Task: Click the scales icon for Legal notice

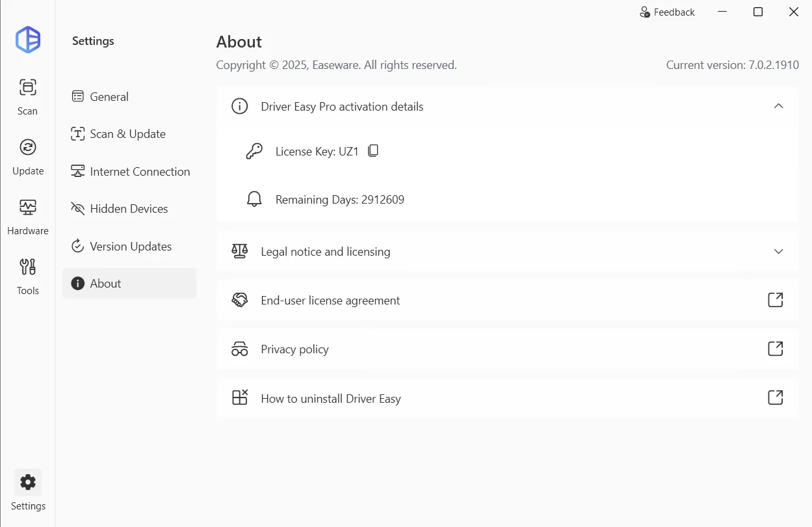Action: tap(240, 251)
